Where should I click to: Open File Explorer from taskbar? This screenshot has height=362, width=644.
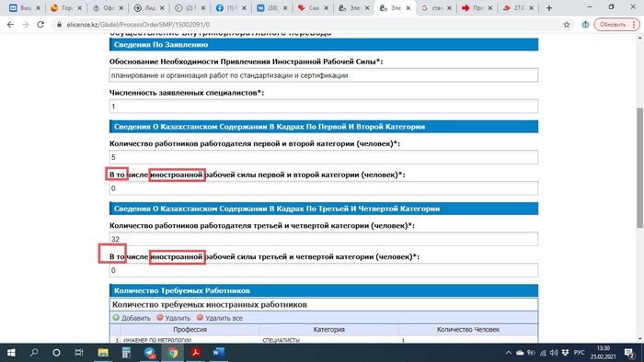(103, 353)
